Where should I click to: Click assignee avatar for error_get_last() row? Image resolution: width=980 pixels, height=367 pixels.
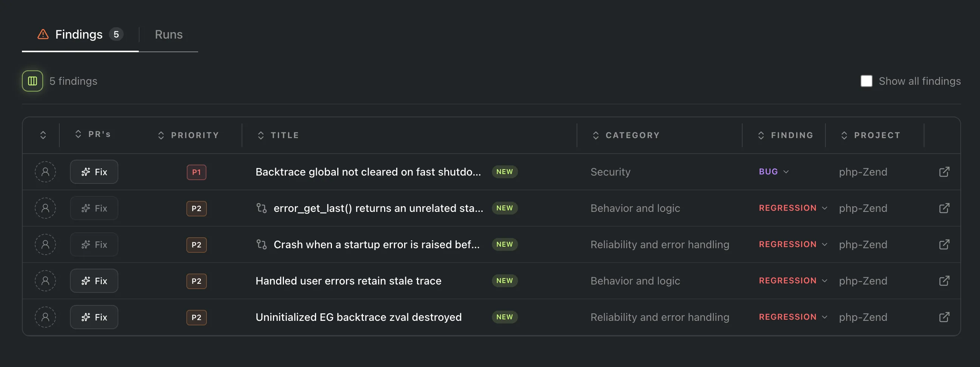pyautogui.click(x=45, y=208)
